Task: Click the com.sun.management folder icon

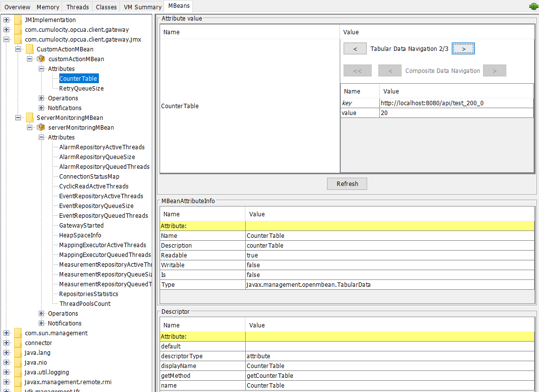Action: click(18, 333)
